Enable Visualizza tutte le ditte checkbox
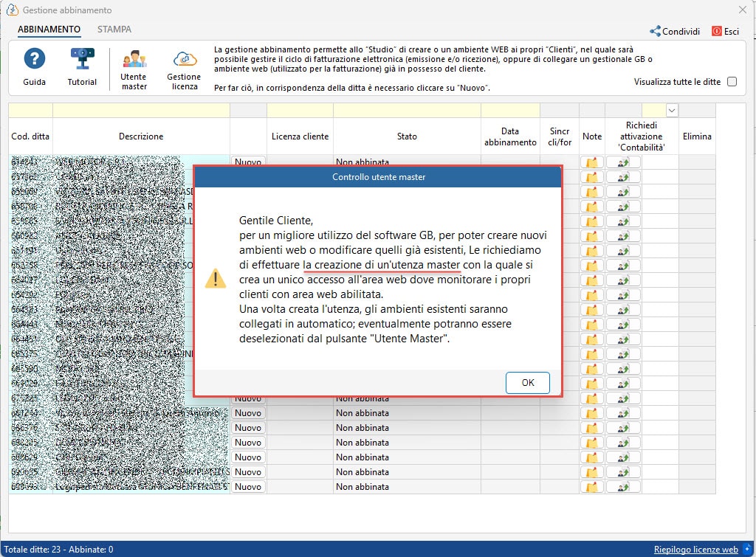 (x=732, y=81)
